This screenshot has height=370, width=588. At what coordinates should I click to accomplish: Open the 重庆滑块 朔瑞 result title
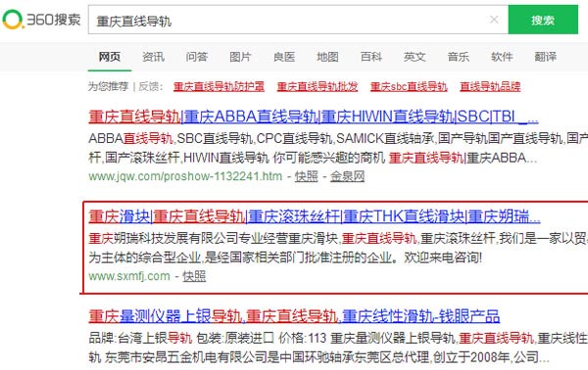click(315, 217)
